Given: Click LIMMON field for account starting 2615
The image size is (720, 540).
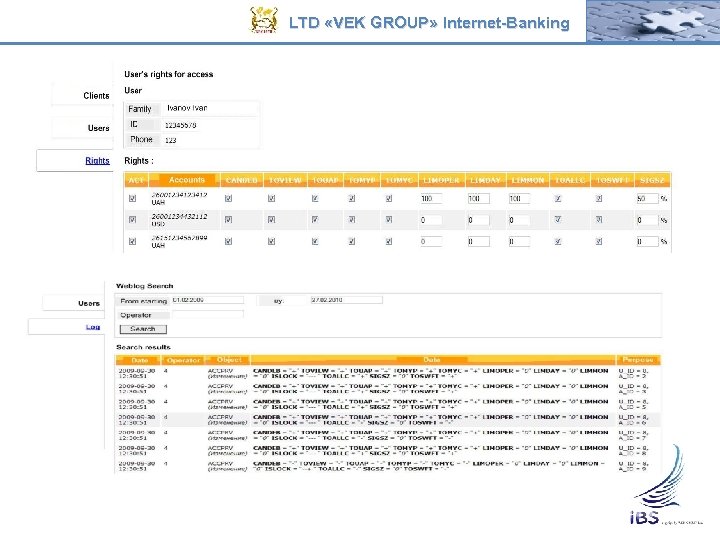Looking at the screenshot, I should tap(519, 241).
